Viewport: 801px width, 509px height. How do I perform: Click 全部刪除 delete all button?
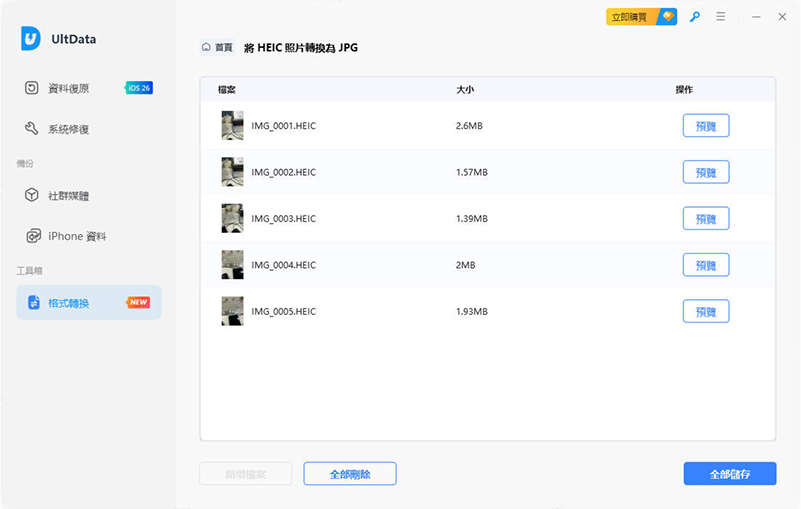click(350, 474)
